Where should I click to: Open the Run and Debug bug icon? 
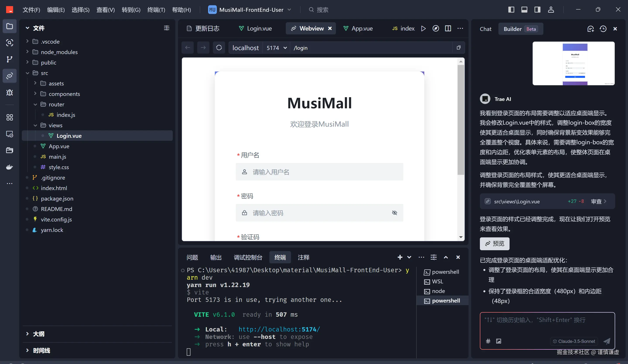click(x=9, y=92)
